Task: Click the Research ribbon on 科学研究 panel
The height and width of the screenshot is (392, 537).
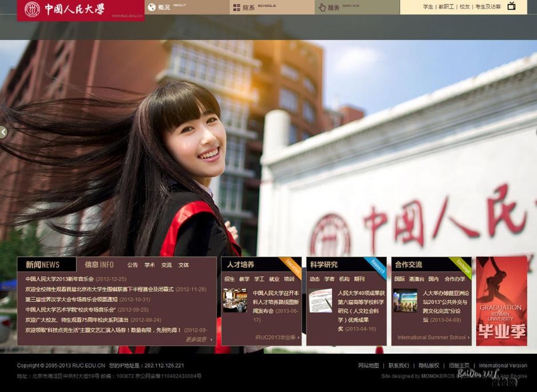Action: pyautogui.click(x=377, y=265)
